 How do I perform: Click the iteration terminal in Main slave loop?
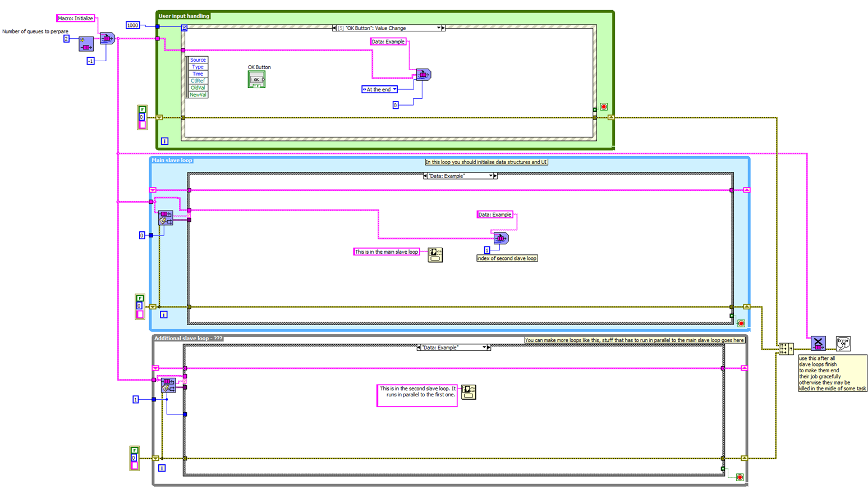click(x=164, y=314)
